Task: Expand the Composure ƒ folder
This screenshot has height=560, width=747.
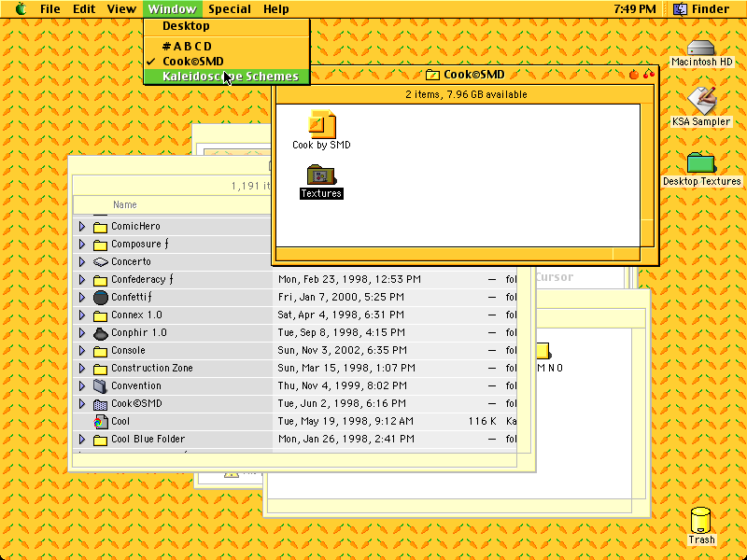Action: pyautogui.click(x=82, y=245)
